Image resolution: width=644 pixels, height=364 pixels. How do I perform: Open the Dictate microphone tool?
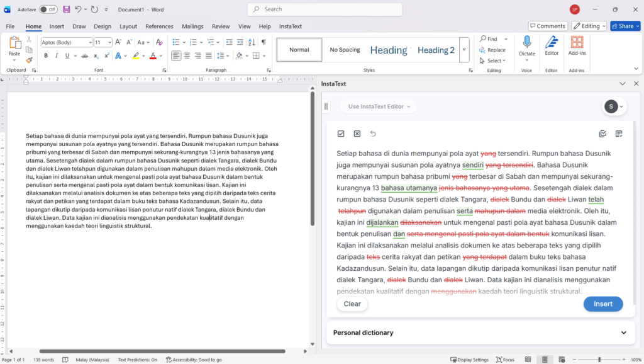click(526, 46)
